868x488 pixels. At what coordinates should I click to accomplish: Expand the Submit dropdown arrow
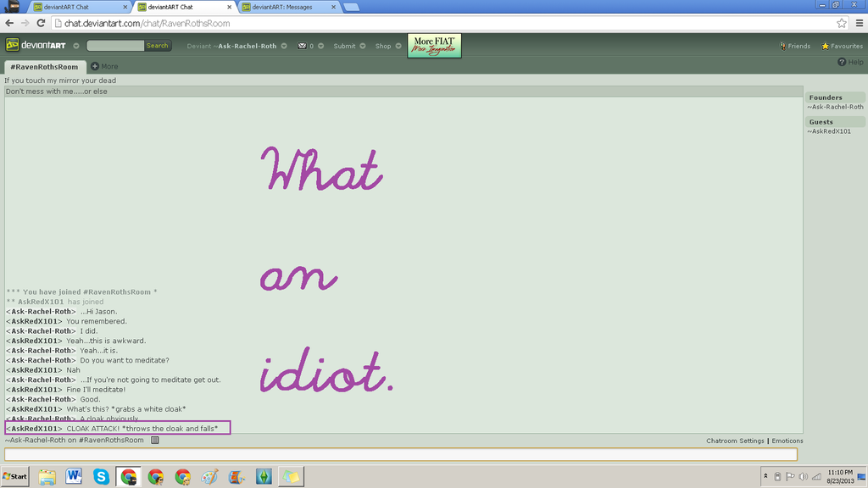363,46
